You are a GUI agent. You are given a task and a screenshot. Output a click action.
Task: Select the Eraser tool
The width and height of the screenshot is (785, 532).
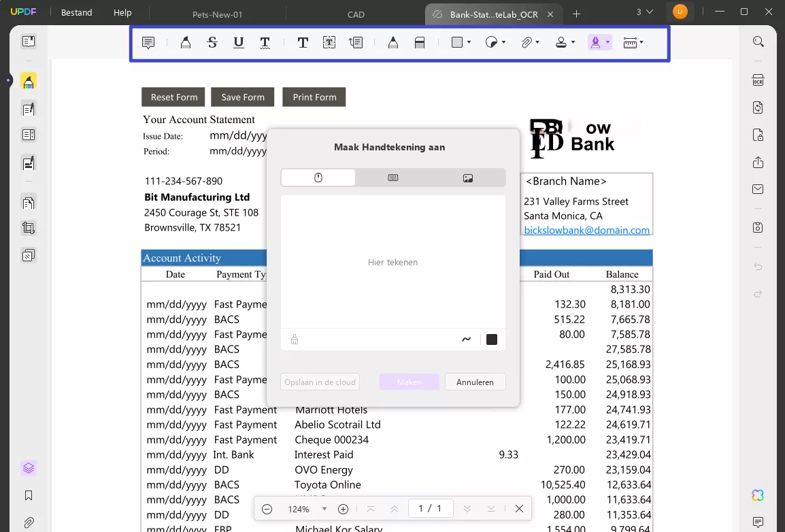point(420,43)
